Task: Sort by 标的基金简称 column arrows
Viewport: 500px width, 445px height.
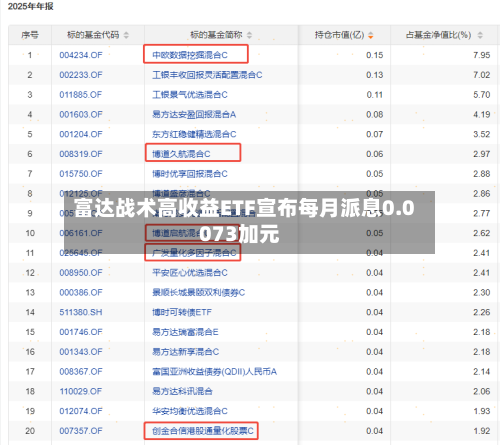Action: [249, 35]
